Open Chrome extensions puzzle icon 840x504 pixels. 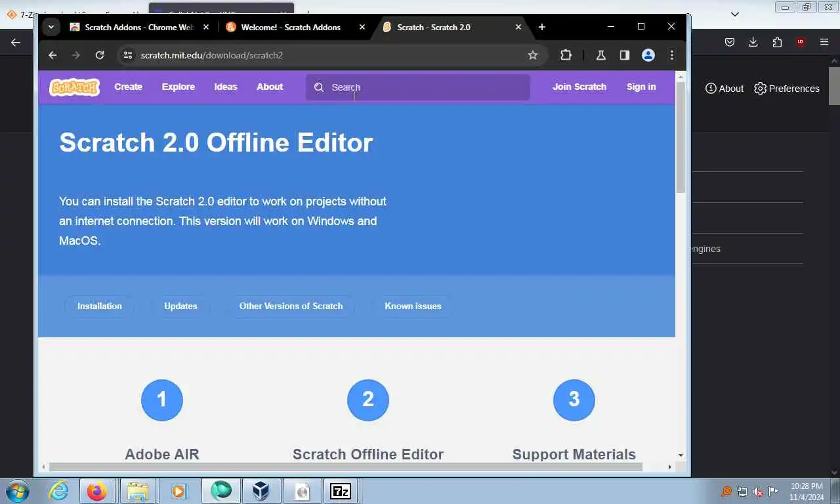pos(566,55)
